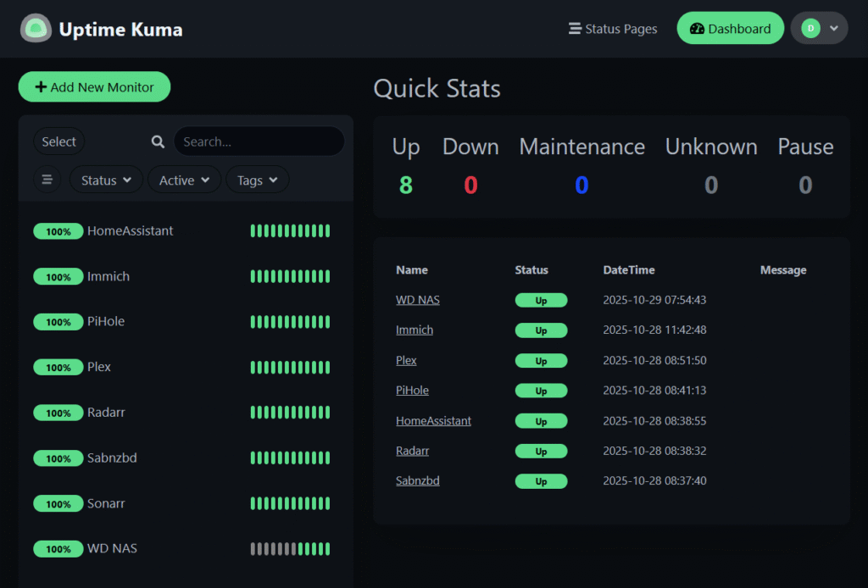Follow the Immich link in events table

pyautogui.click(x=414, y=330)
